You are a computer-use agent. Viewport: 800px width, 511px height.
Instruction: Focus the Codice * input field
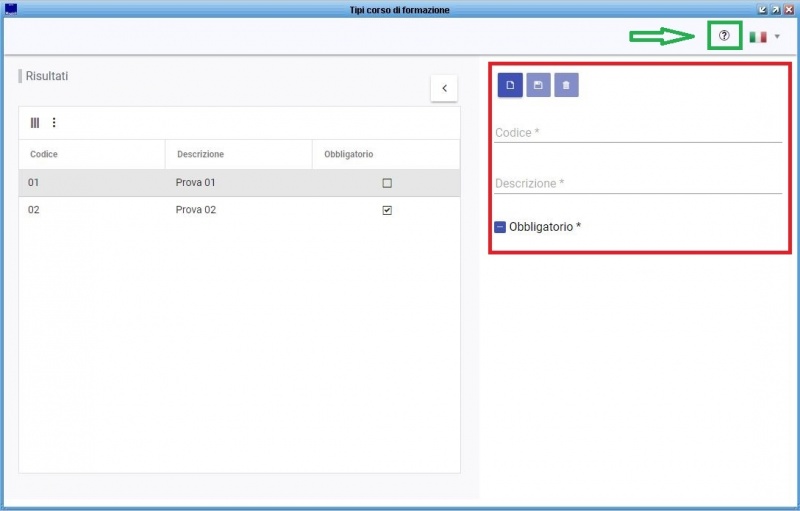[x=638, y=133]
